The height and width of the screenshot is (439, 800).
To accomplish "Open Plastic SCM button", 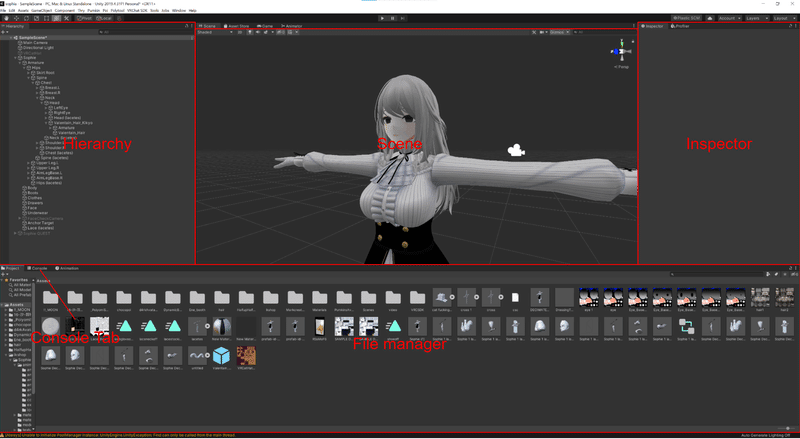I will (x=686, y=18).
